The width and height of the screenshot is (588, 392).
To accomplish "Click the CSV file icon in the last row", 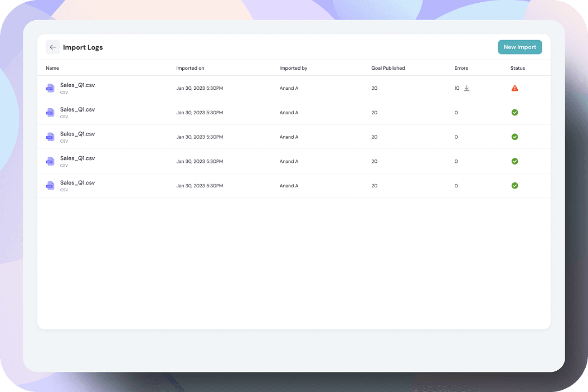I will click(x=50, y=186).
